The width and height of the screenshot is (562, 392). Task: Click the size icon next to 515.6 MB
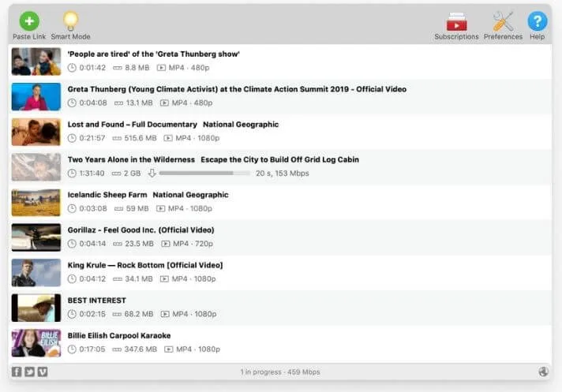[117, 138]
